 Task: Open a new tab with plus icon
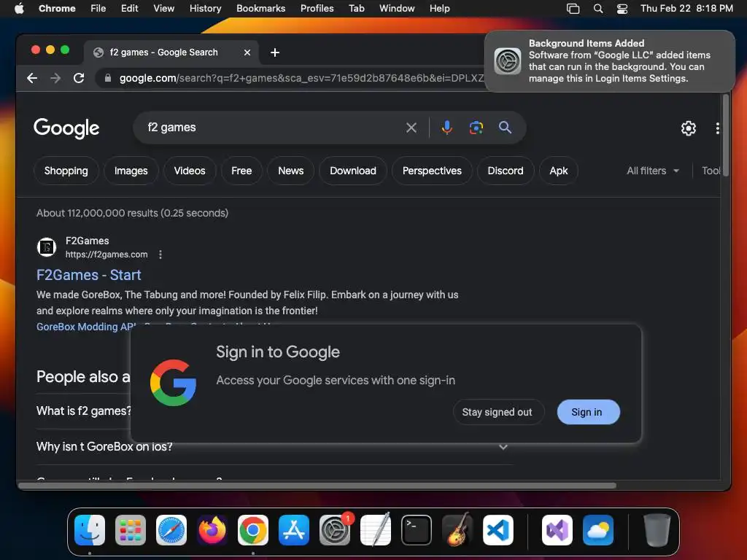(x=275, y=52)
